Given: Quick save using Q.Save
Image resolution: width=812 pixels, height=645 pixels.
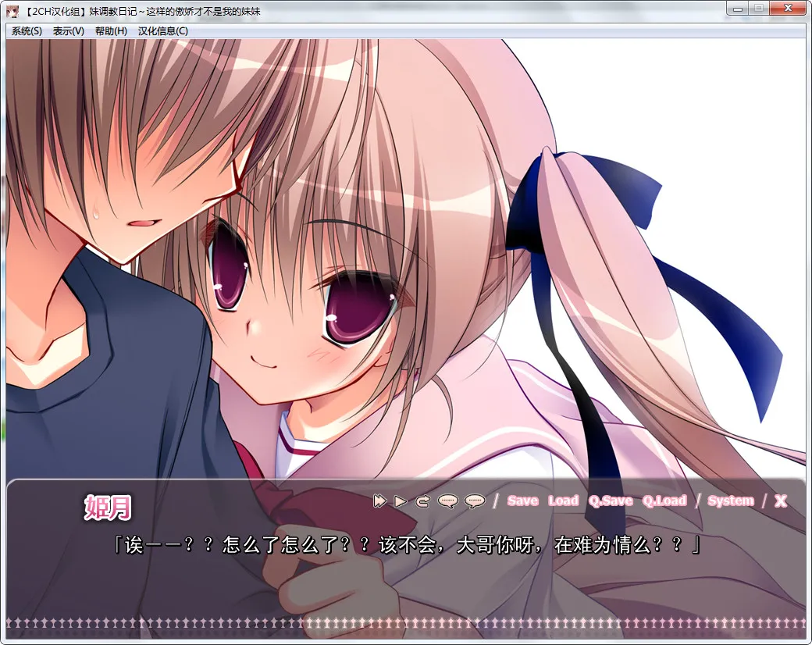Looking at the screenshot, I should (611, 501).
